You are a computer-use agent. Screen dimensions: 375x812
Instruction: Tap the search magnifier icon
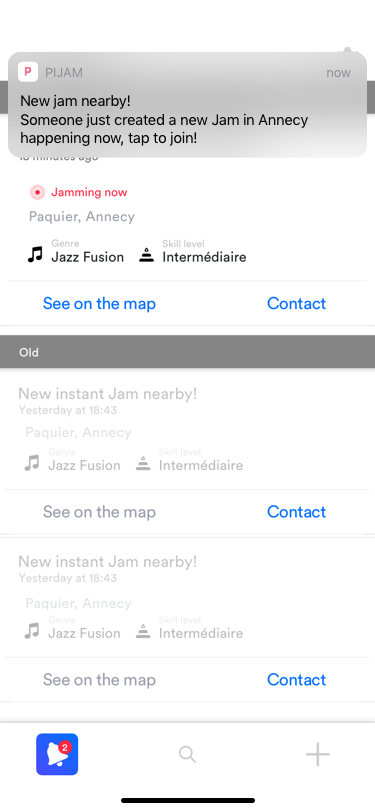(187, 754)
